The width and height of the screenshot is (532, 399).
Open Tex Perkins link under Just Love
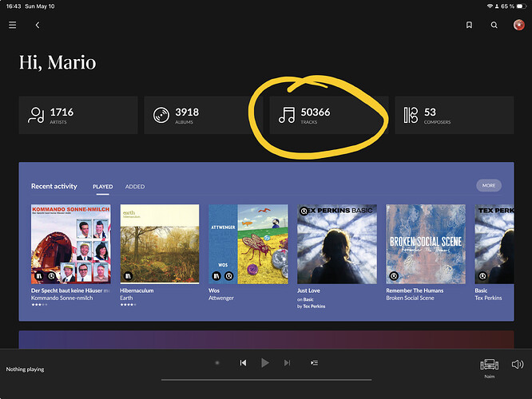click(314, 306)
